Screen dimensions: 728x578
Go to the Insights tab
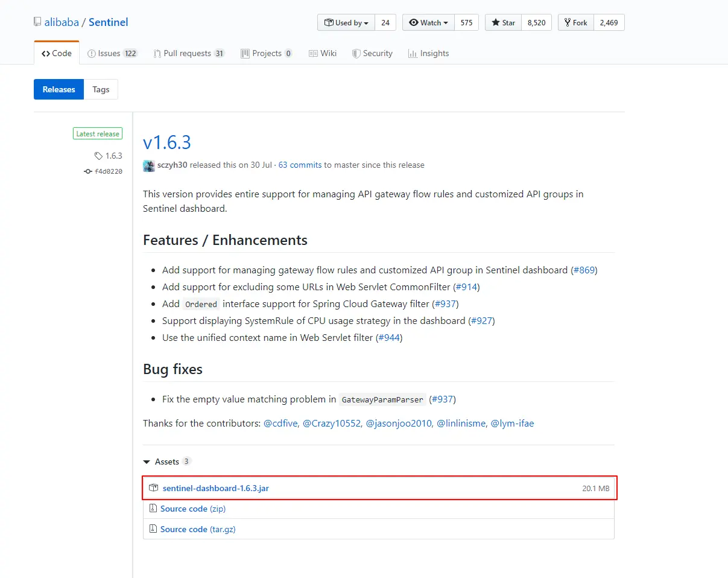tap(428, 53)
